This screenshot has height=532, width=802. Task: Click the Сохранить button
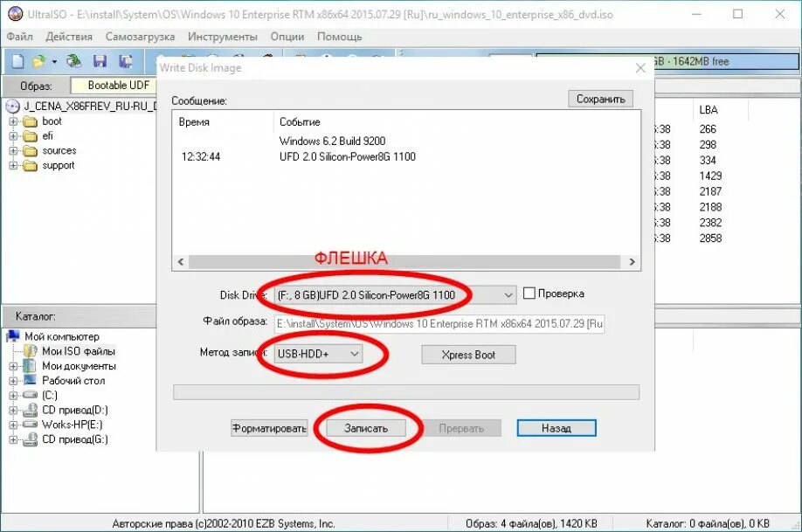pos(600,99)
